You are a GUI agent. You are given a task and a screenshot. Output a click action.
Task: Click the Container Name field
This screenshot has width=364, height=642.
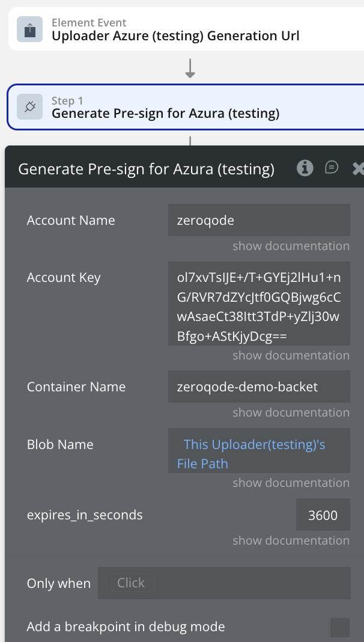[x=259, y=387]
